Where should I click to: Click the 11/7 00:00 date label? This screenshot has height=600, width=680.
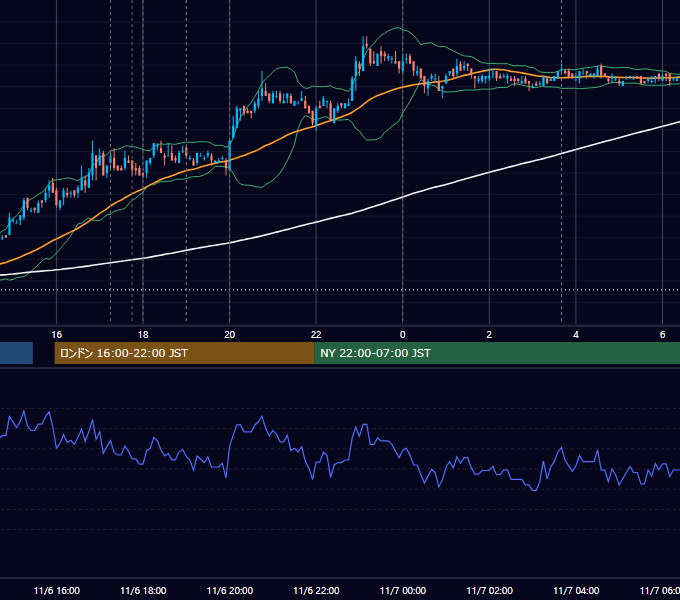403,590
